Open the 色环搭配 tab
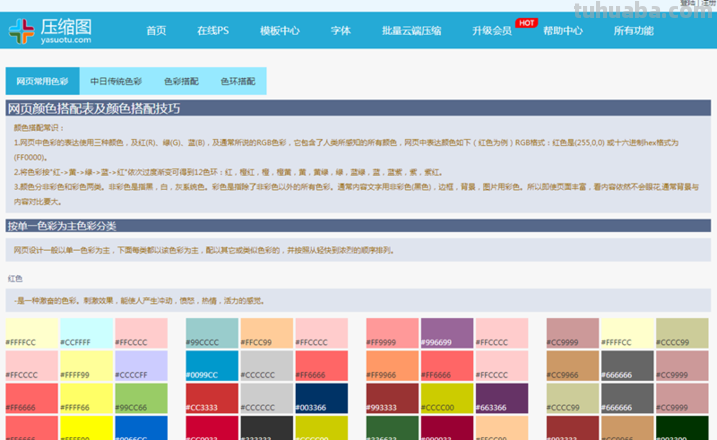This screenshot has height=440, width=717. (x=238, y=81)
